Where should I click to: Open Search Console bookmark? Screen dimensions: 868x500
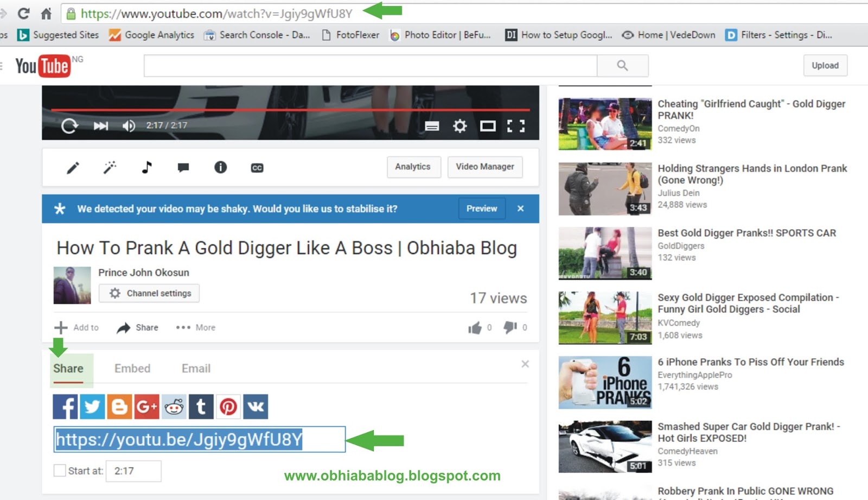tap(257, 35)
